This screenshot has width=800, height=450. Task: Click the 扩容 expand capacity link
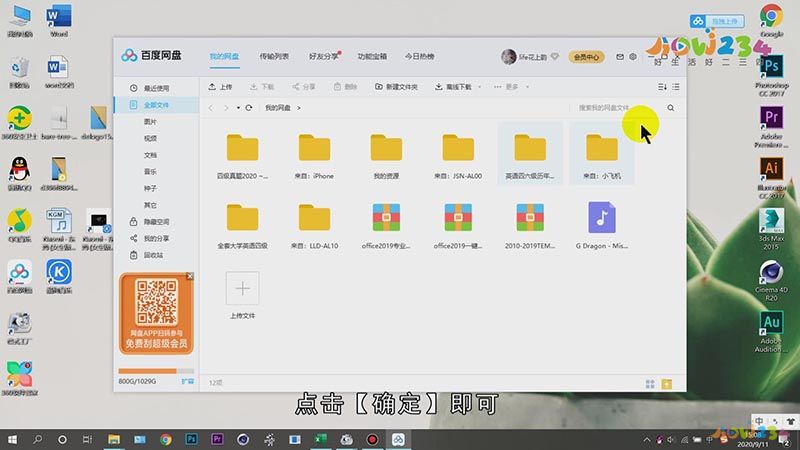point(187,381)
